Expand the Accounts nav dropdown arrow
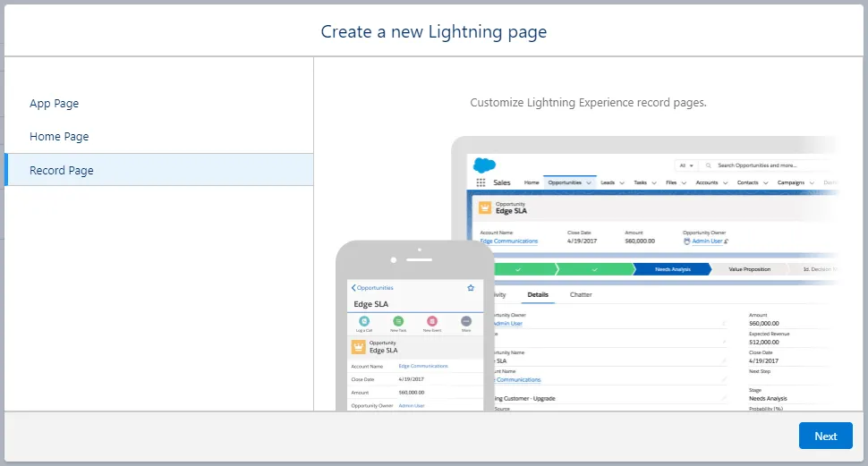868x466 pixels. [x=724, y=182]
